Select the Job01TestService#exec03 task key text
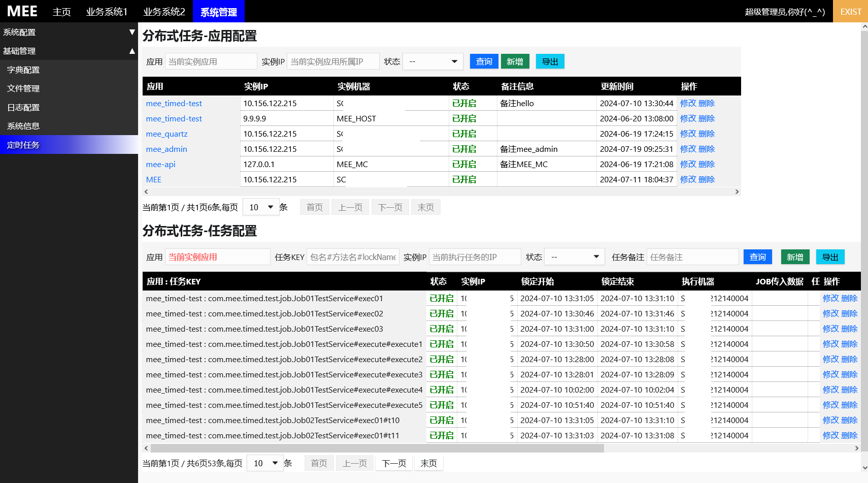 (x=264, y=329)
